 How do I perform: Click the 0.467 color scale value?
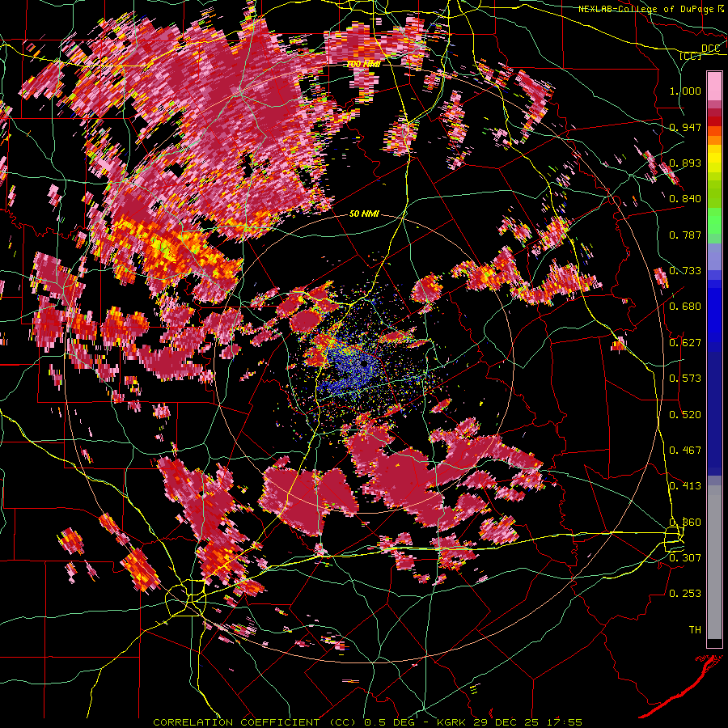coord(685,451)
